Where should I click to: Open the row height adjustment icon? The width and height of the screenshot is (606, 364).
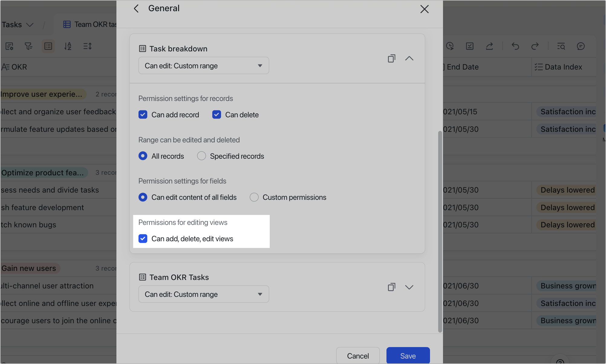point(87,46)
